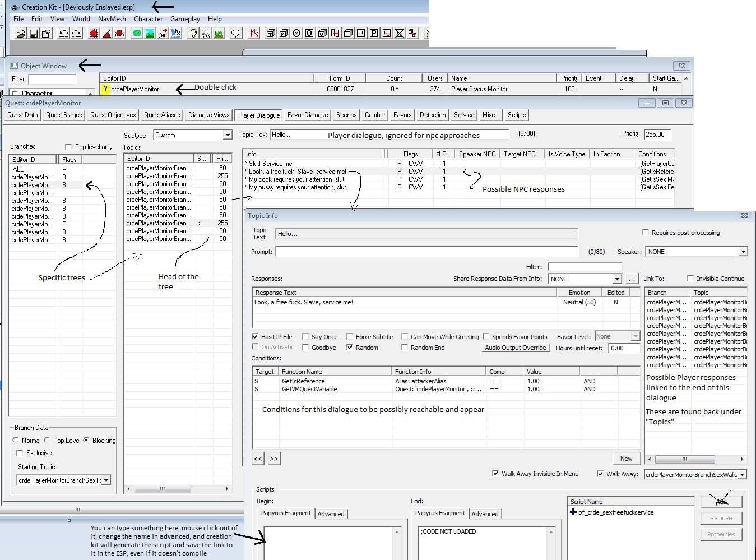Viewport: 756px width, 560px height.
Task: Toggle the Say Once checkbox
Action: 305,337
